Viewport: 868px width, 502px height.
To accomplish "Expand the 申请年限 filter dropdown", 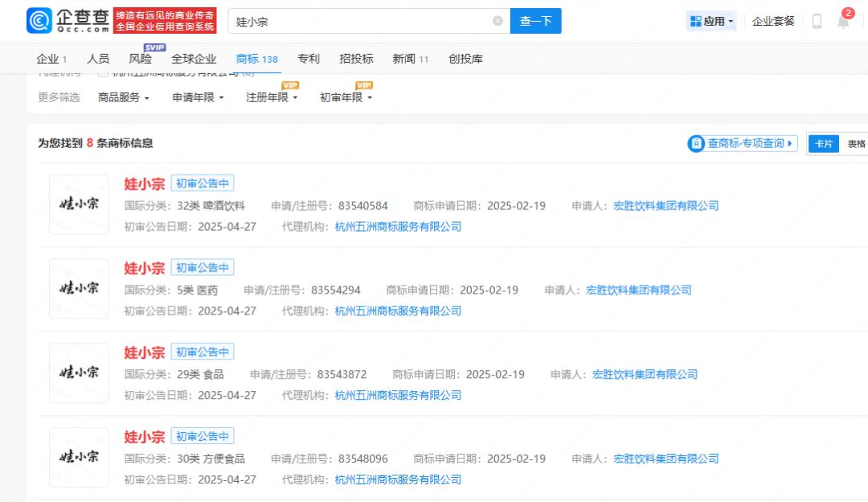I will click(198, 97).
